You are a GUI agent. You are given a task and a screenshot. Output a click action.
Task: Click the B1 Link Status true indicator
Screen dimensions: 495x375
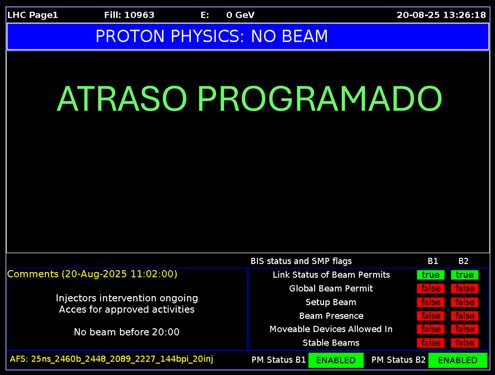coord(430,275)
